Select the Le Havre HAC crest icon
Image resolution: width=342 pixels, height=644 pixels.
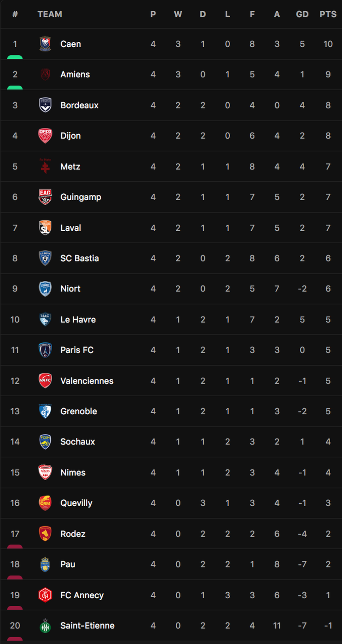(45, 319)
